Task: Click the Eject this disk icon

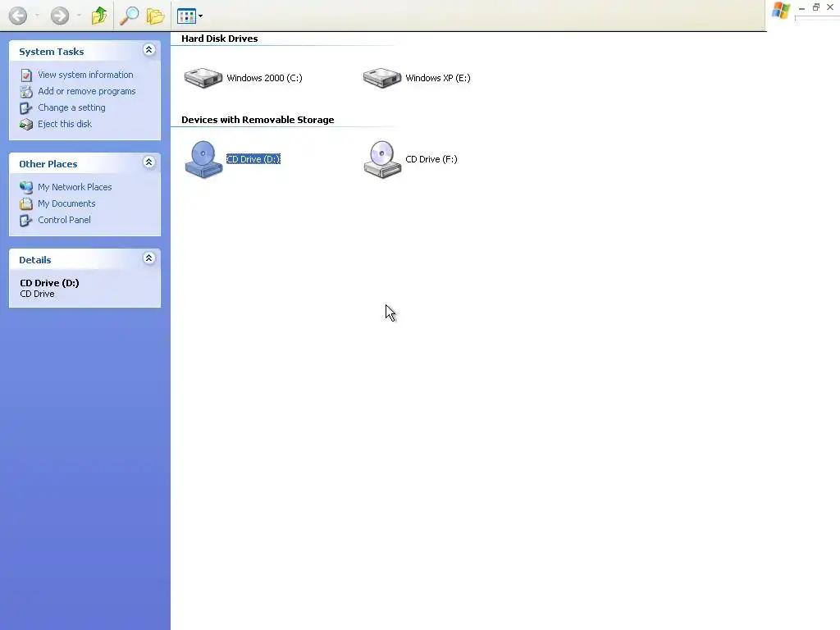Action: click(x=26, y=125)
